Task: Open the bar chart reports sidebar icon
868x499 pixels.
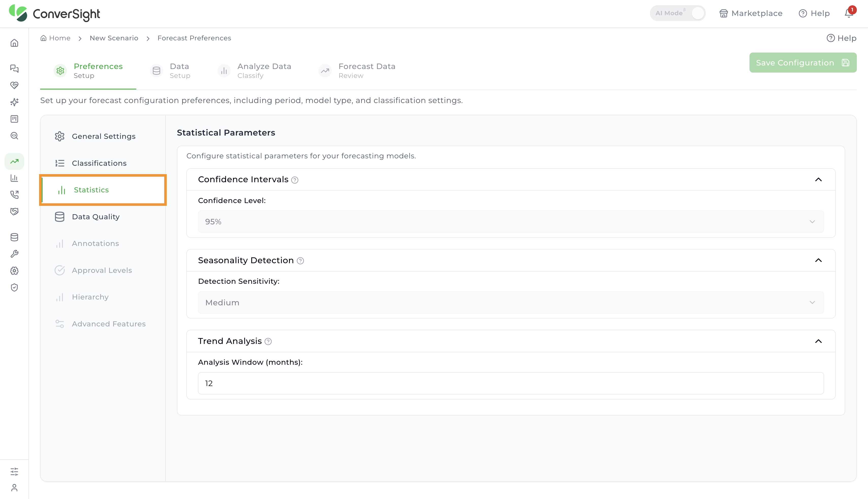Action: [x=14, y=178]
